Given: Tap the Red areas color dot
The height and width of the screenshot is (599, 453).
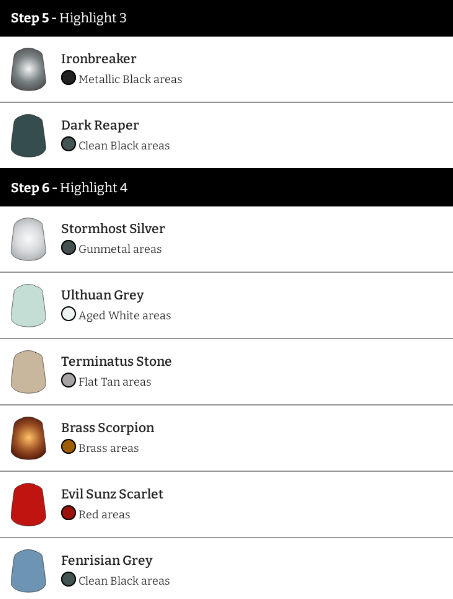Looking at the screenshot, I should pos(68,513).
